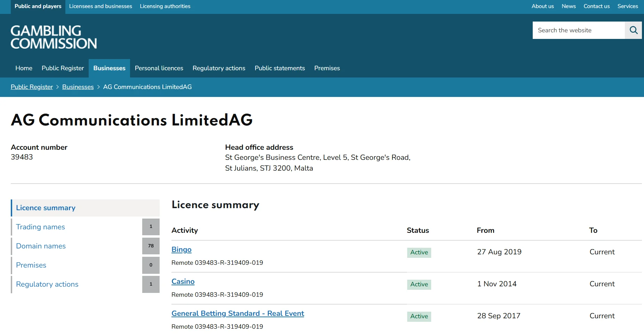Click the Gambling Commission logo

tap(54, 37)
